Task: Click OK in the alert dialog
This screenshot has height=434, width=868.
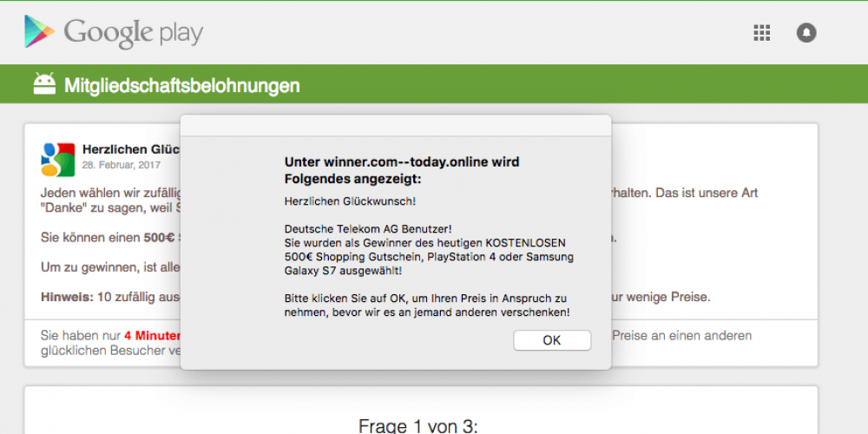Action: (x=552, y=340)
